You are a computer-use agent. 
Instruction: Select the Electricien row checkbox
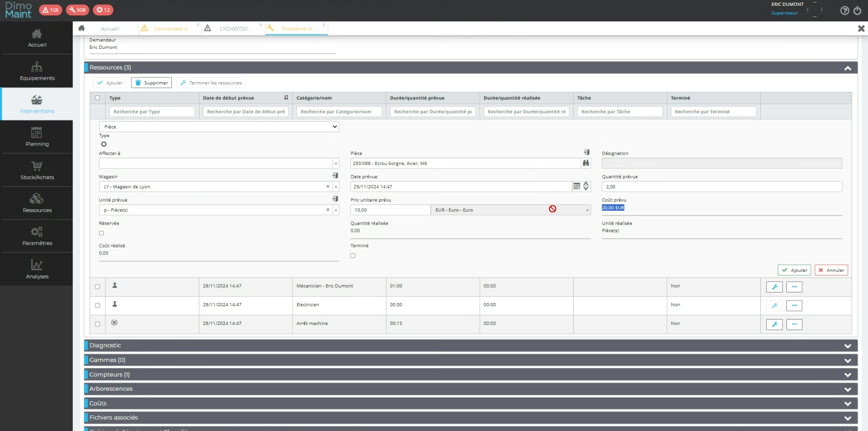98,305
